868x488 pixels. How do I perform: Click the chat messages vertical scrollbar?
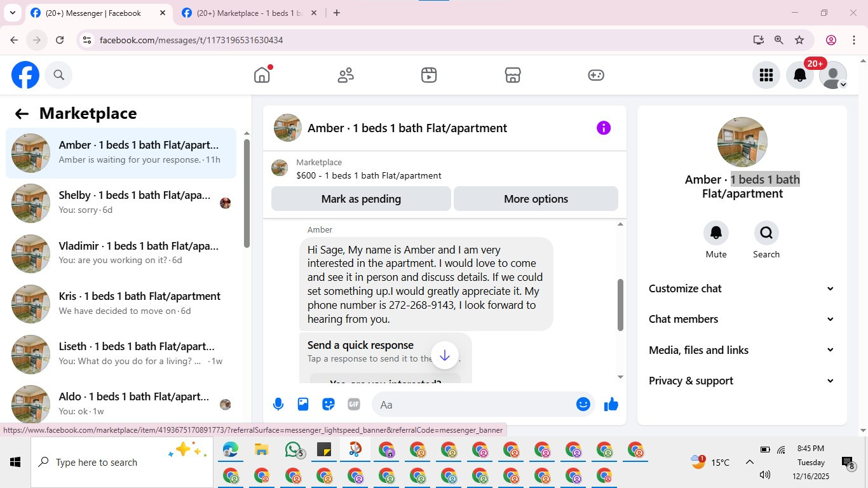click(x=621, y=305)
